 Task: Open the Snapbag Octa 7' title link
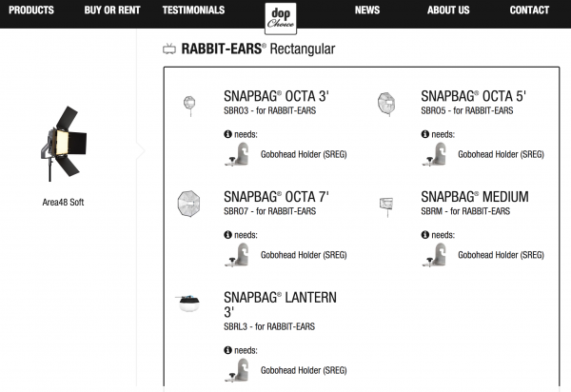tap(276, 197)
